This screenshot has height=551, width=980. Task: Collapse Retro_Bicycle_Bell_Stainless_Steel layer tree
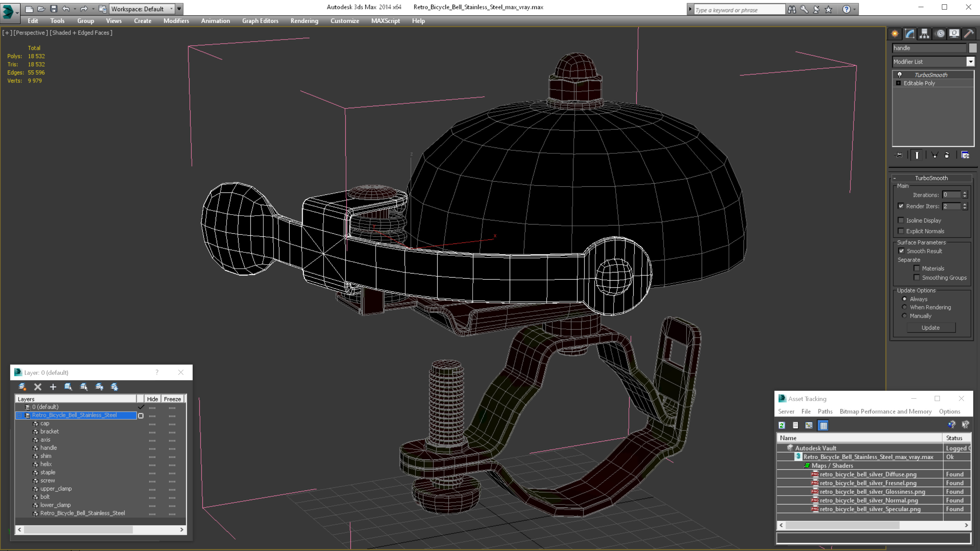19,415
